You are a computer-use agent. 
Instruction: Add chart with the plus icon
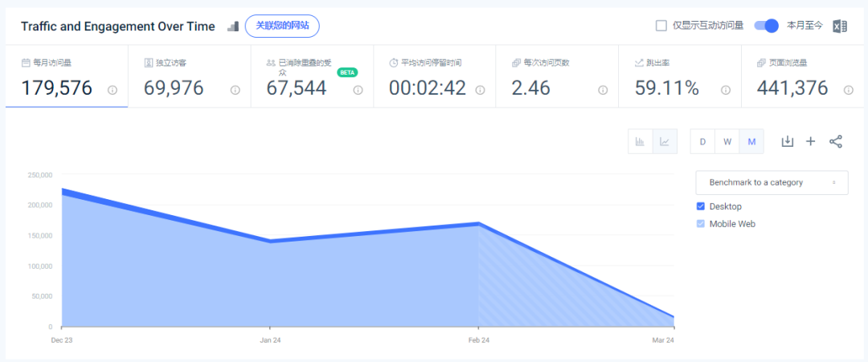(810, 141)
